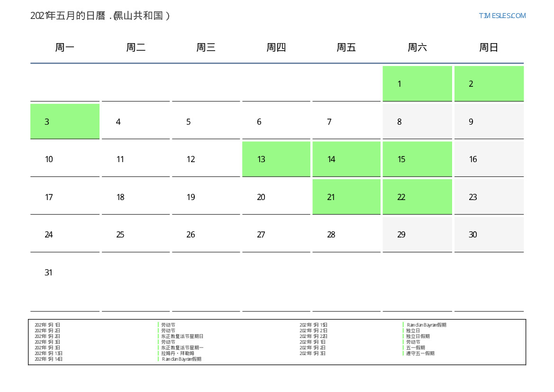Pick the highlighted day 13 cell

point(276,159)
